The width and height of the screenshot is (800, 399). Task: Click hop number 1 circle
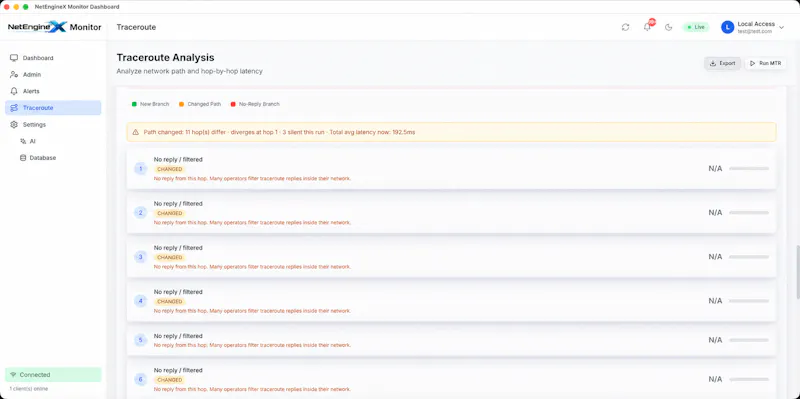coord(141,168)
